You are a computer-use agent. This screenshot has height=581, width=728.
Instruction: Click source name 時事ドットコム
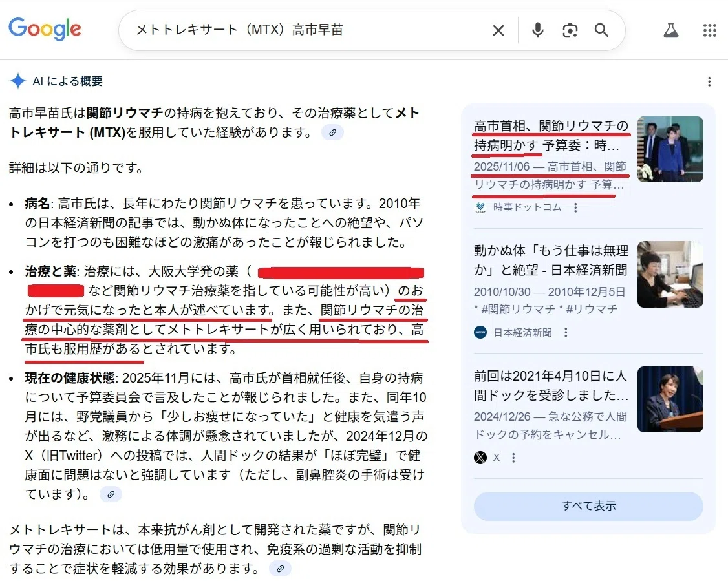pyautogui.click(x=527, y=207)
